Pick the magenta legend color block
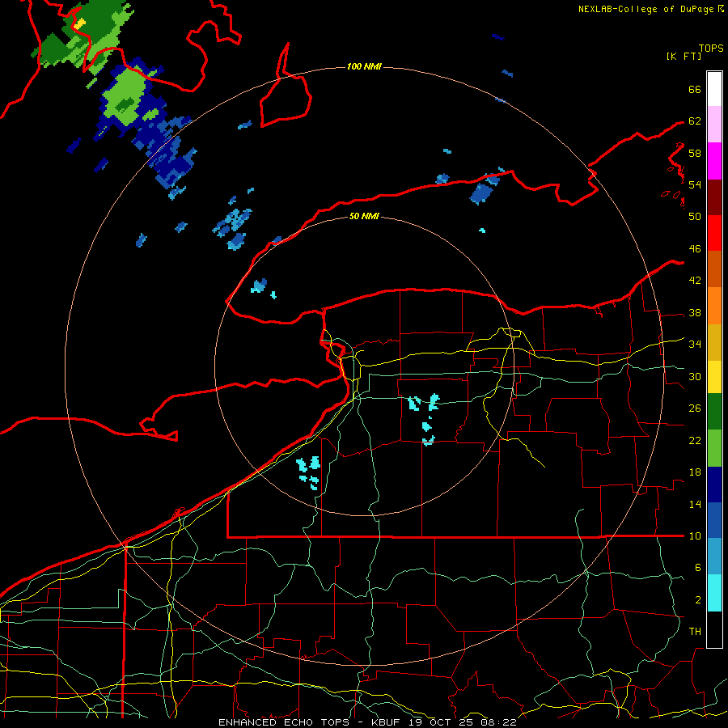728x728 pixels. point(714,161)
